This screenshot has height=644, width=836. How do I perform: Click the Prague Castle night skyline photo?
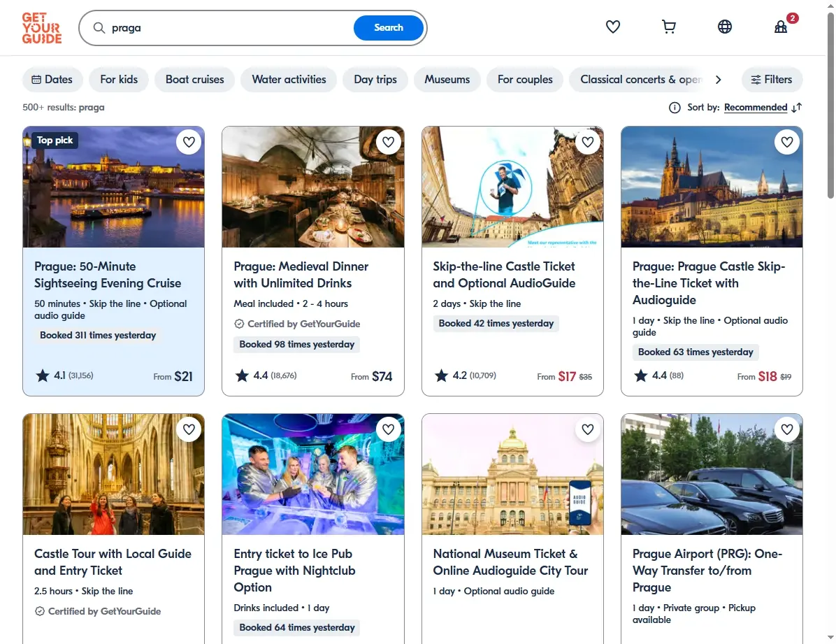point(712,187)
